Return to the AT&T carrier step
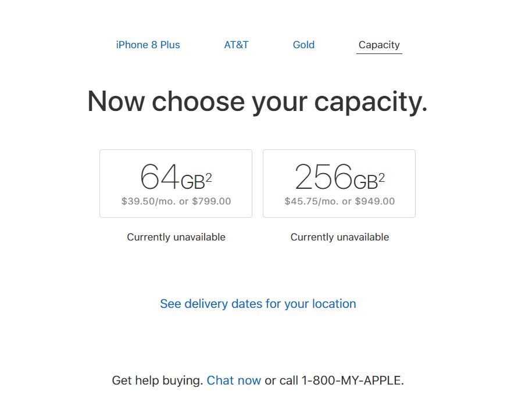The height and width of the screenshot is (420, 518). pyautogui.click(x=236, y=45)
